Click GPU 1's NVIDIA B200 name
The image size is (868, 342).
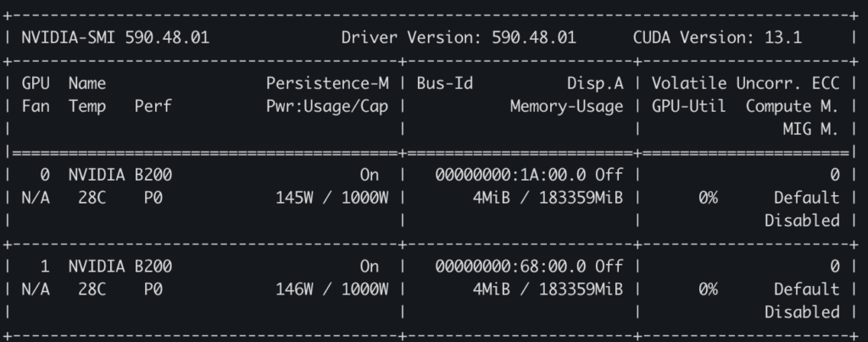coord(120,266)
